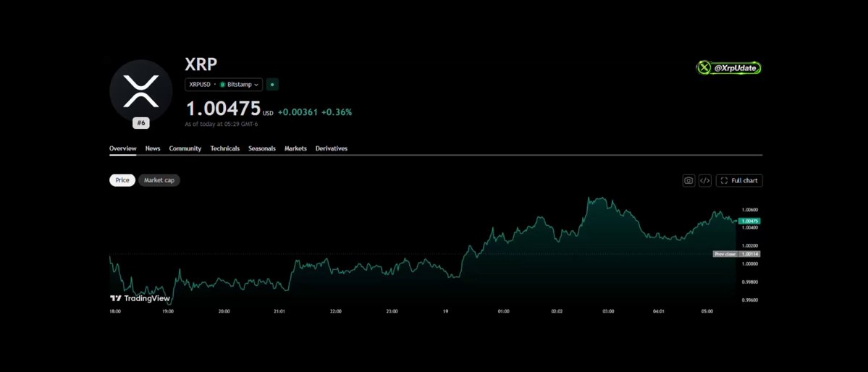Screen dimensions: 868x372
Task: Click the 18:00 time axis label
Action: pyautogui.click(x=115, y=311)
